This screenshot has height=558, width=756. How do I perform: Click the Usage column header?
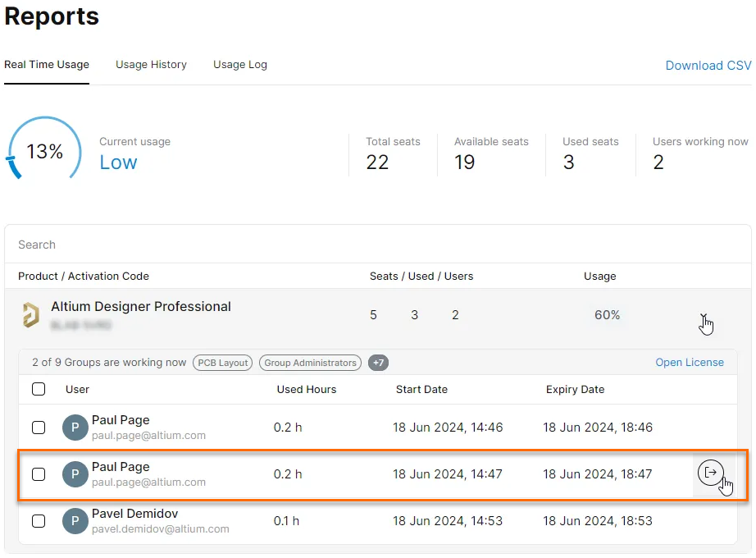tap(599, 276)
